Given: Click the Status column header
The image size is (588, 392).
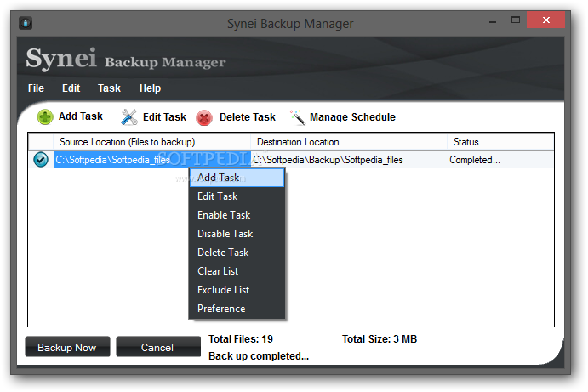Looking at the screenshot, I should tap(500, 142).
